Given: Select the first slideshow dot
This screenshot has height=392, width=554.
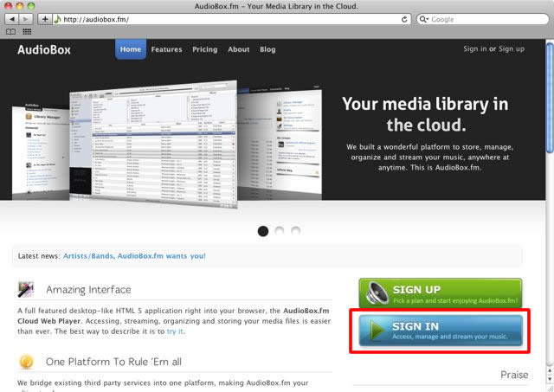Looking at the screenshot, I should (x=263, y=231).
